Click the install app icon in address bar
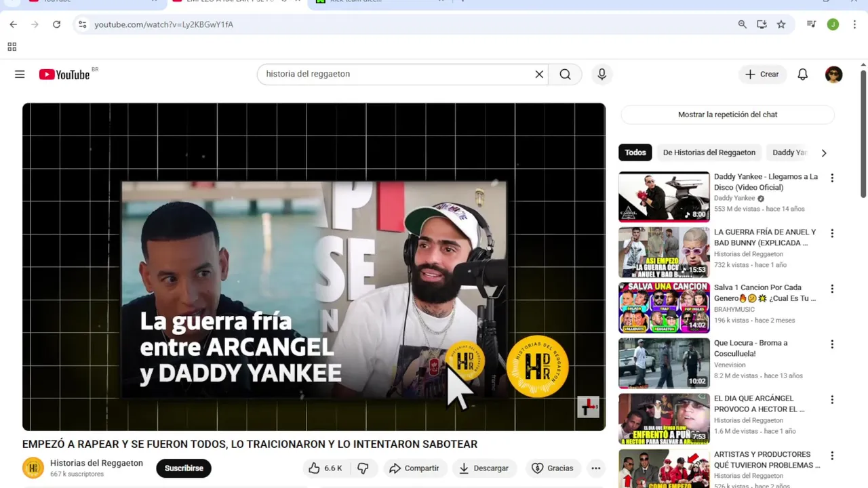This screenshot has width=868, height=488. [x=762, y=24]
